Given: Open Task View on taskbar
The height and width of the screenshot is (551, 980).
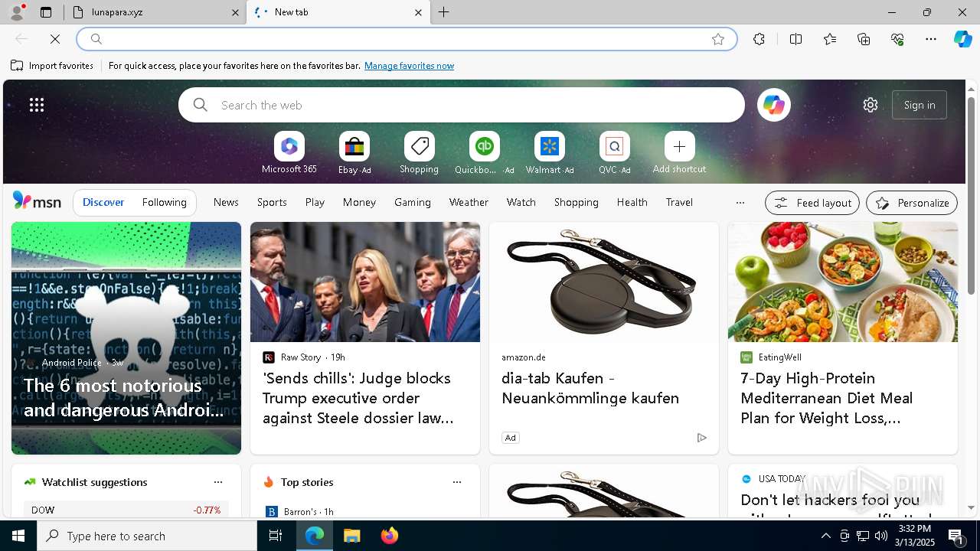Looking at the screenshot, I should click(x=276, y=536).
